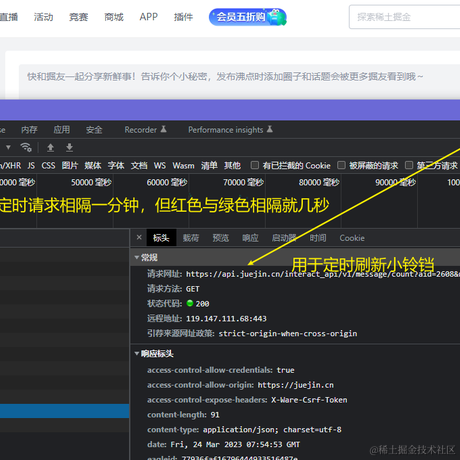
Task: Open the Performance insights tab
Action: tap(230, 130)
